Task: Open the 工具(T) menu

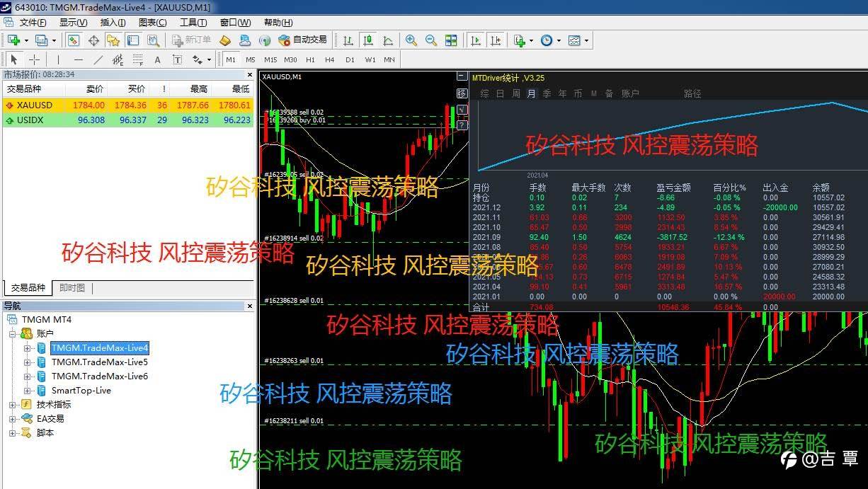Action: tap(193, 22)
